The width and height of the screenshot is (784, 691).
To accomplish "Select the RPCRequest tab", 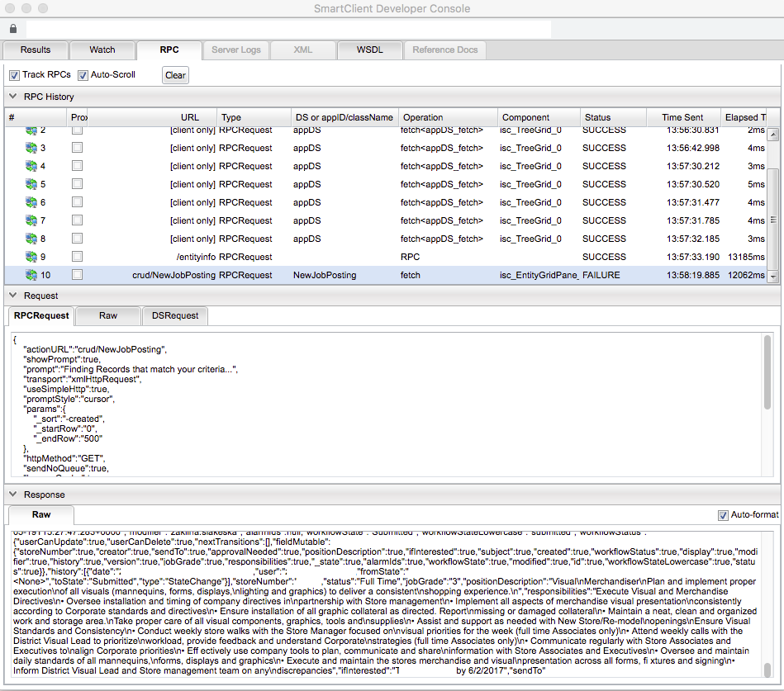I will tap(41, 315).
